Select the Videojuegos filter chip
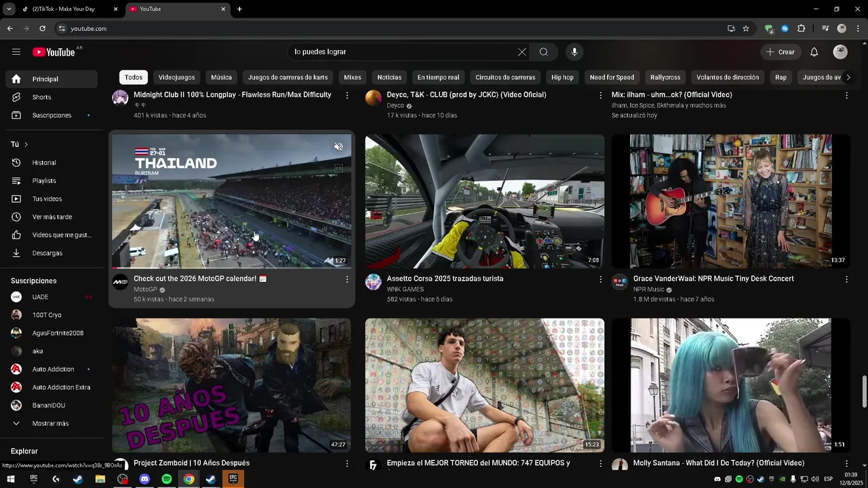The height and width of the screenshot is (488, 868). (x=176, y=77)
